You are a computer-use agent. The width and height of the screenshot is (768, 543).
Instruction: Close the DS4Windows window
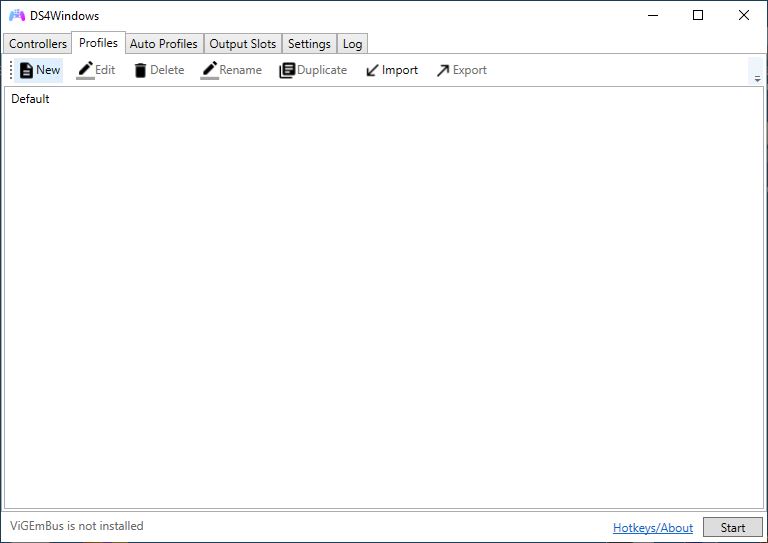click(x=744, y=16)
